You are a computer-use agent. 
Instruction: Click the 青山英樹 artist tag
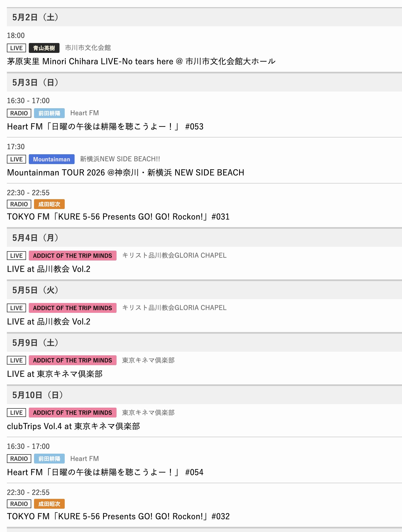(44, 48)
